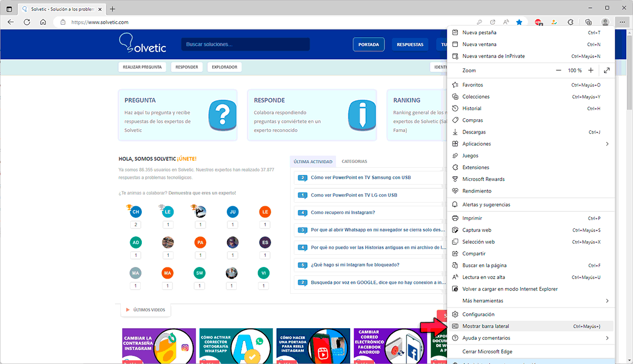This screenshot has width=633, height=364.
Task: Add a new tab with plus button
Action: click(112, 9)
